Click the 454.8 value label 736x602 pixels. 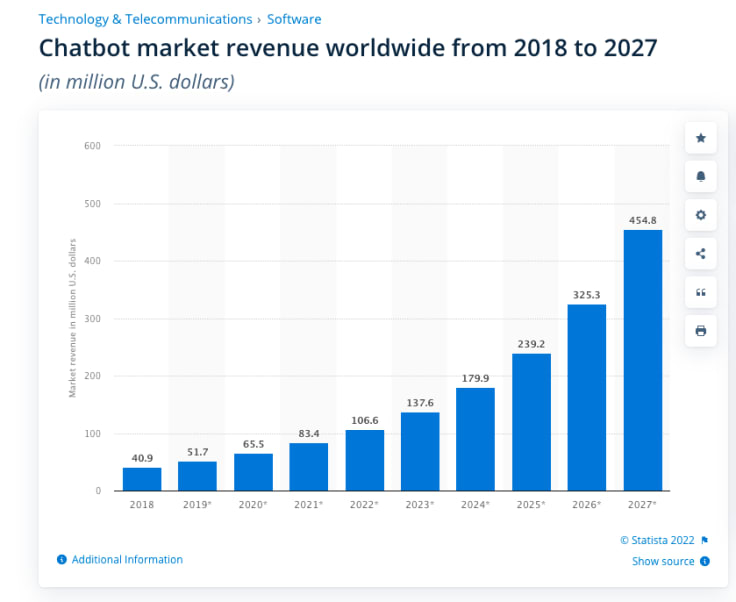(x=643, y=220)
